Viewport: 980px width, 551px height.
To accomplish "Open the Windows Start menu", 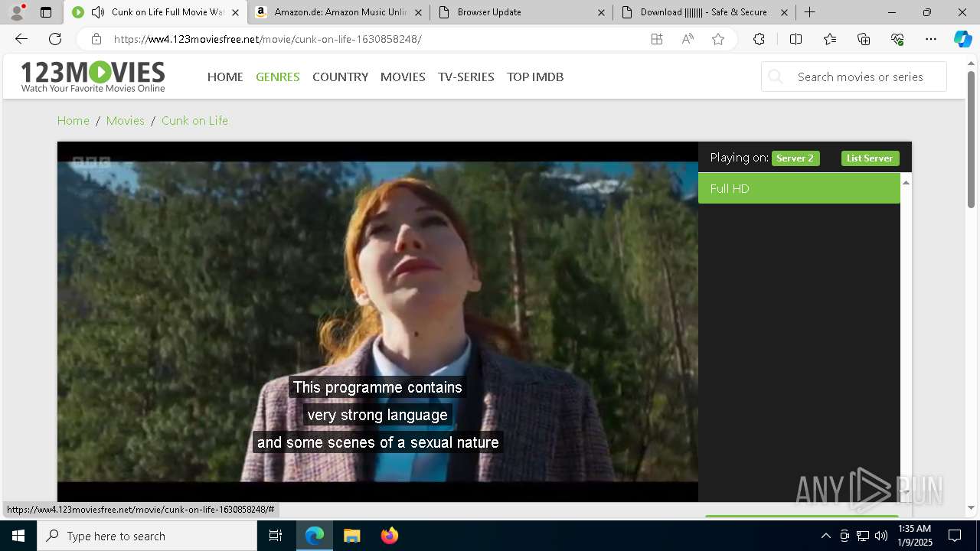I will tap(18, 536).
